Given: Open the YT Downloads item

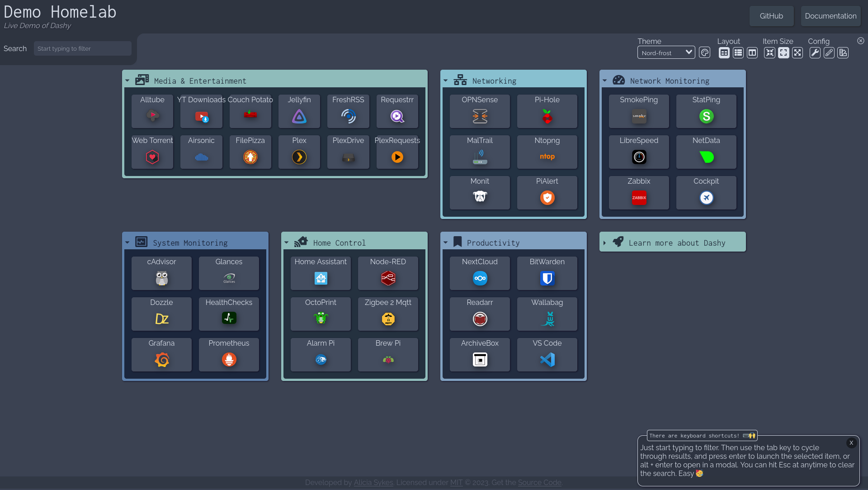Looking at the screenshot, I should (x=201, y=111).
